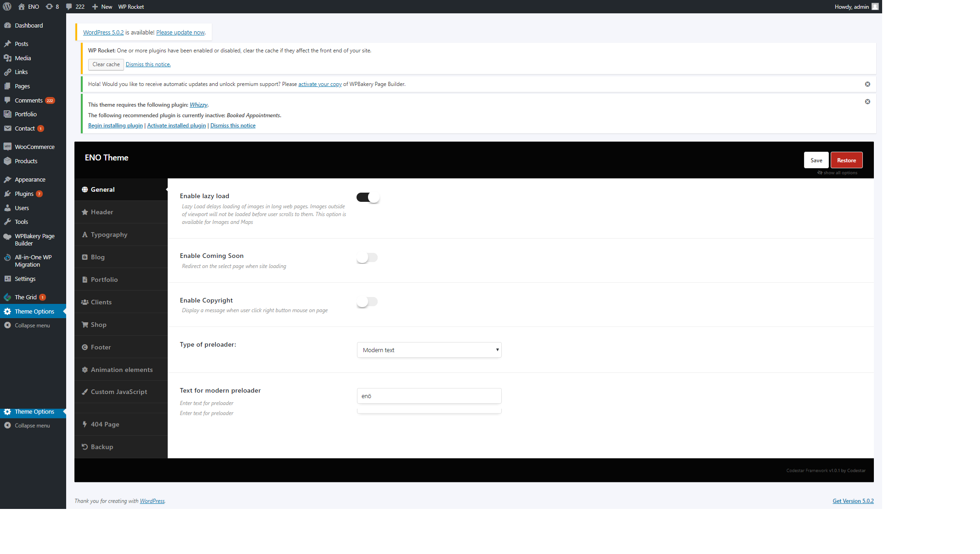Click the Products box icon

[x=7, y=161]
